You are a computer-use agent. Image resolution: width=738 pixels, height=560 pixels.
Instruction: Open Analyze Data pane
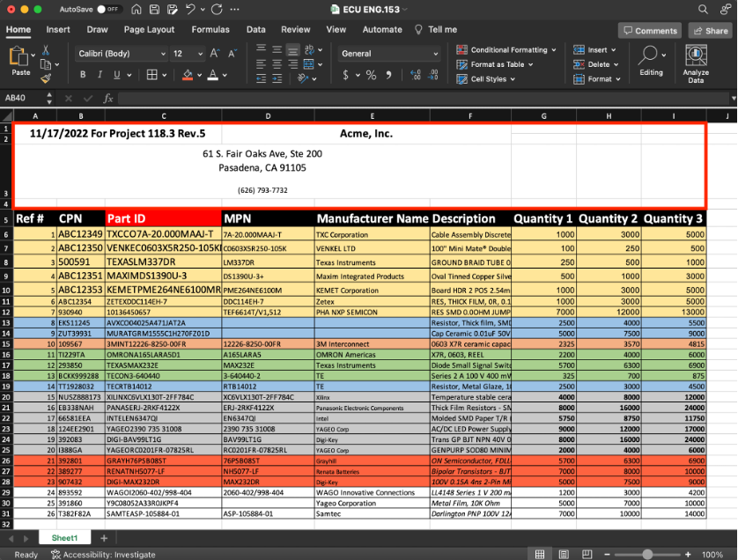pos(696,64)
